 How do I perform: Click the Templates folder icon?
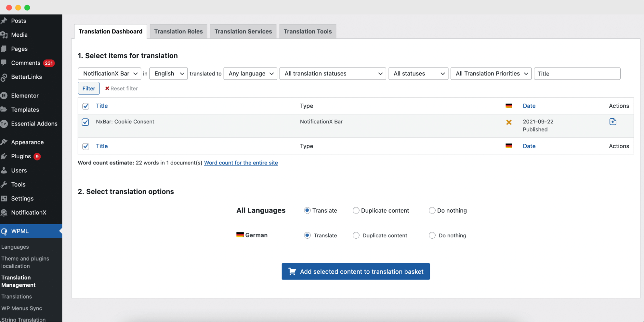tap(4, 109)
